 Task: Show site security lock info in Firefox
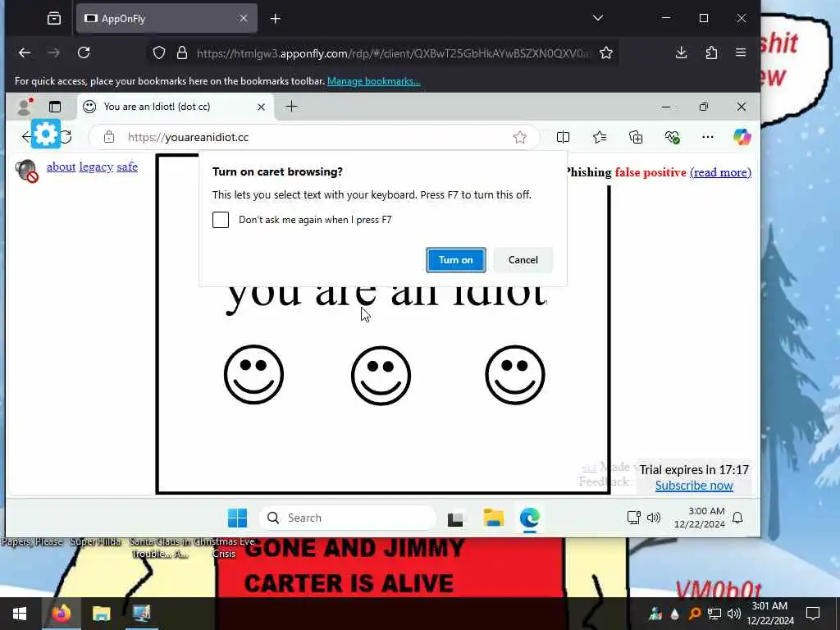coord(182,52)
